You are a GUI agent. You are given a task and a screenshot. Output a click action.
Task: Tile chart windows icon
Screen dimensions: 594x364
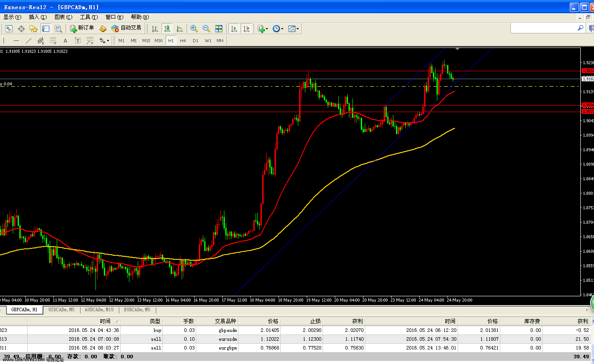tap(219, 29)
